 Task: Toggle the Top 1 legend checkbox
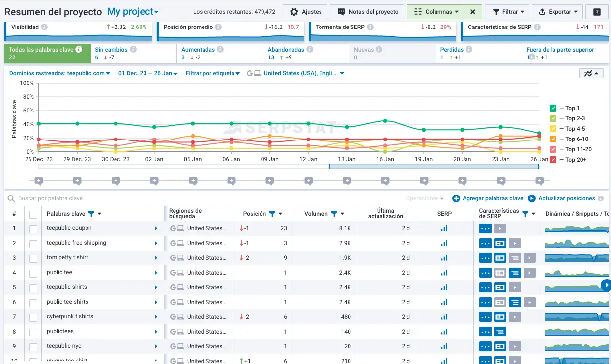coord(553,108)
